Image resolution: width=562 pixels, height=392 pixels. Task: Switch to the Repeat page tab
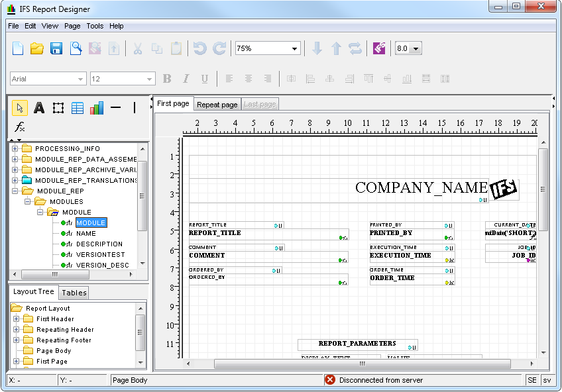[x=217, y=105]
